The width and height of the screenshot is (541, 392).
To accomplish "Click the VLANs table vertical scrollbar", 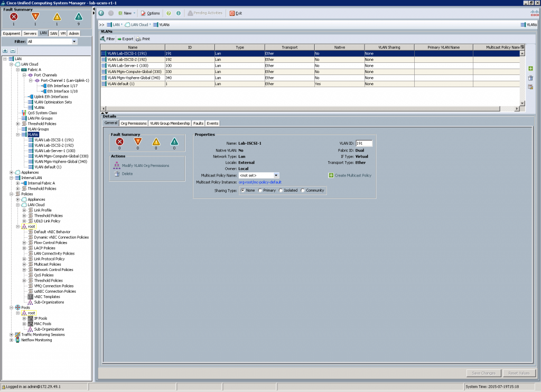I will (x=523, y=78).
